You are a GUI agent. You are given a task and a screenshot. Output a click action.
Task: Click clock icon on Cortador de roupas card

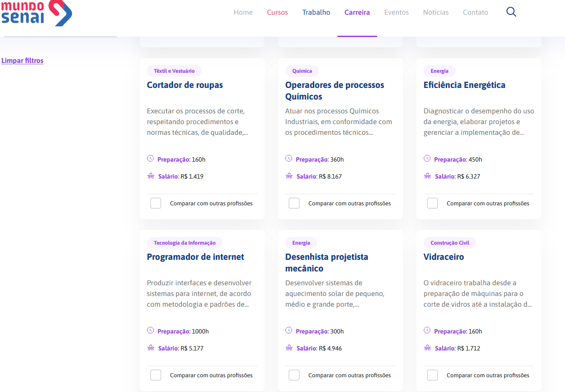tap(150, 158)
